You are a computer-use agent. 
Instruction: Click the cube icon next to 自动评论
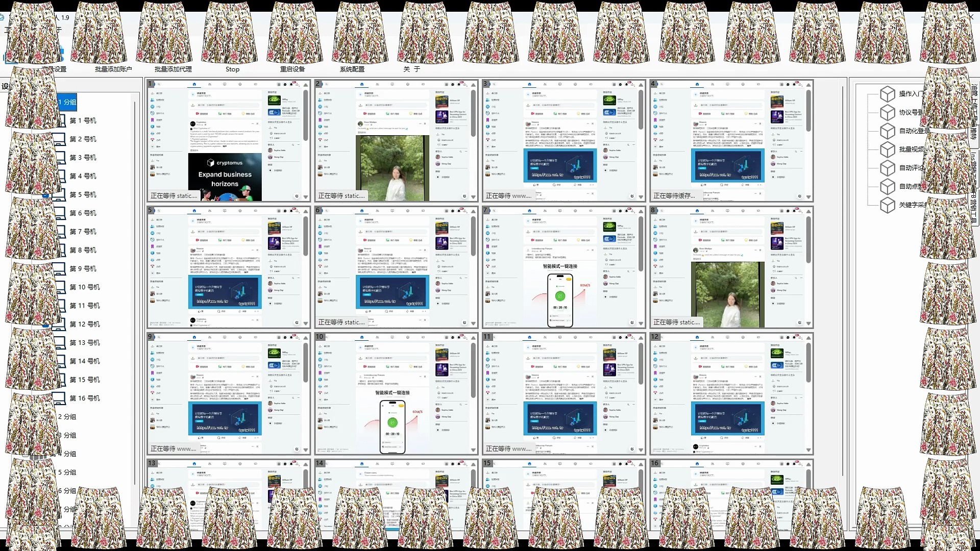(x=888, y=168)
